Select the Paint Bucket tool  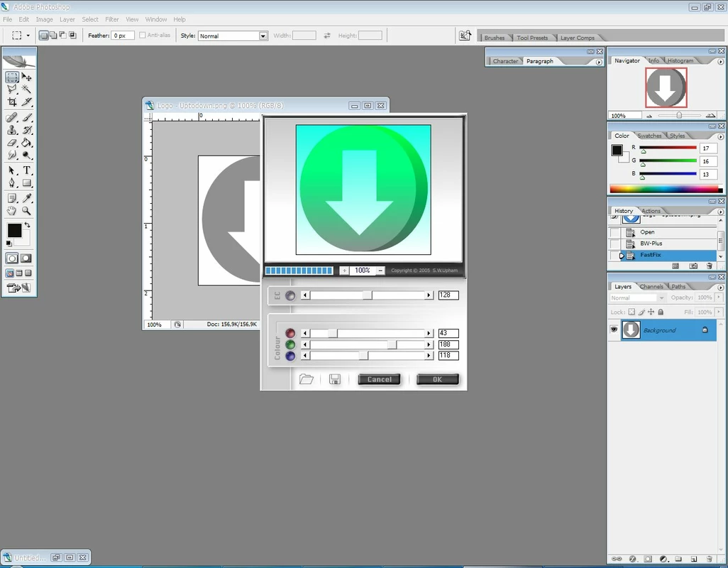tap(26, 143)
